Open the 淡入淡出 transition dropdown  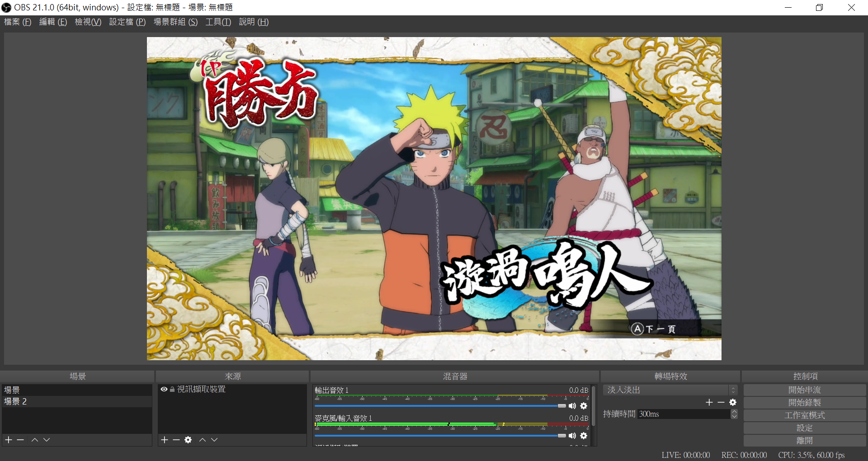click(x=670, y=390)
